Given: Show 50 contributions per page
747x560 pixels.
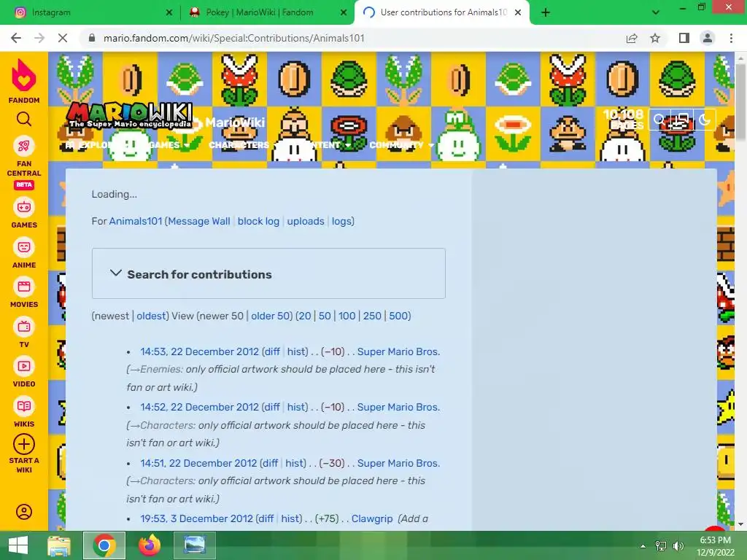Looking at the screenshot, I should coord(325,316).
